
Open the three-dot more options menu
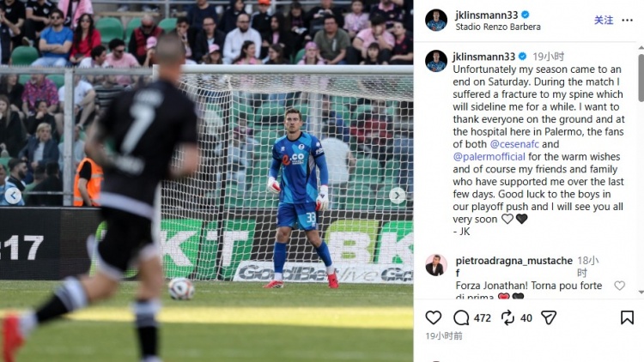[627, 20]
